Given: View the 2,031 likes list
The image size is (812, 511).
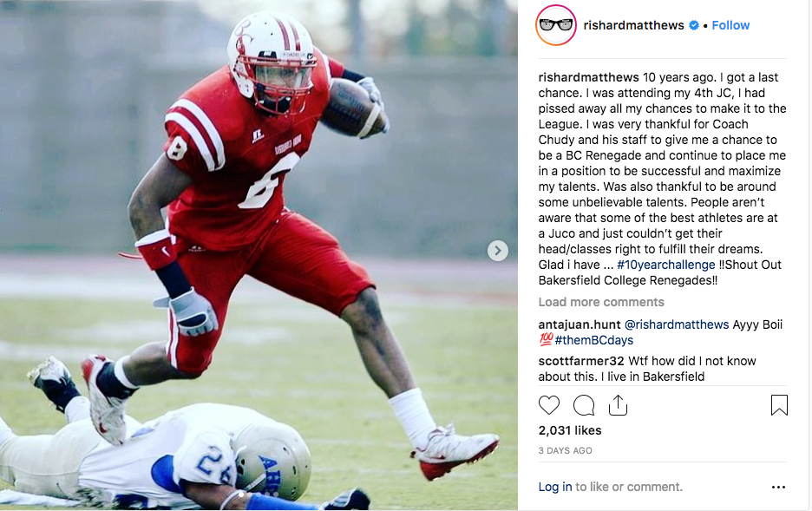Looking at the screenshot, I should point(570,430).
